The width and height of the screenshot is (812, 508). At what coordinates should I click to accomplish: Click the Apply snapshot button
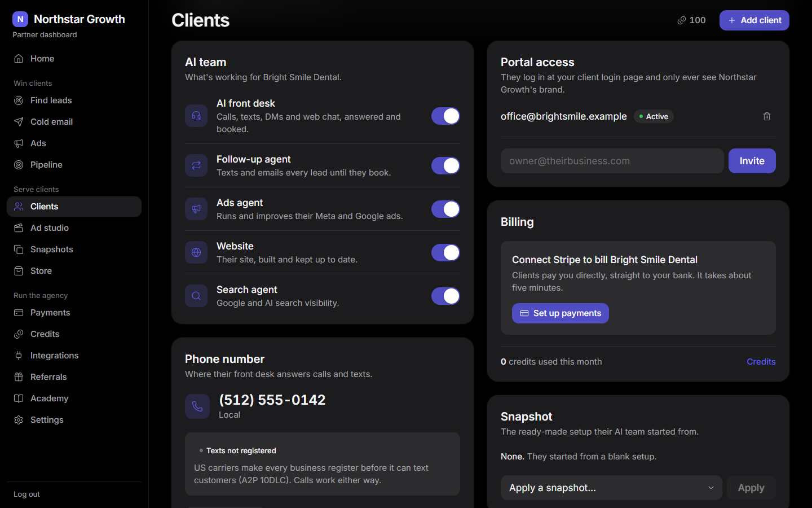click(x=751, y=488)
